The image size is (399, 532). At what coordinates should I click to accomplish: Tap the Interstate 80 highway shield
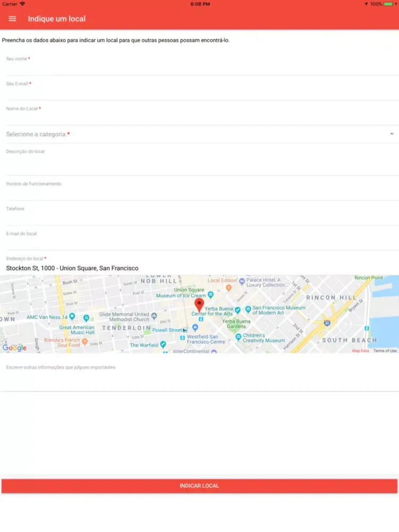click(327, 323)
